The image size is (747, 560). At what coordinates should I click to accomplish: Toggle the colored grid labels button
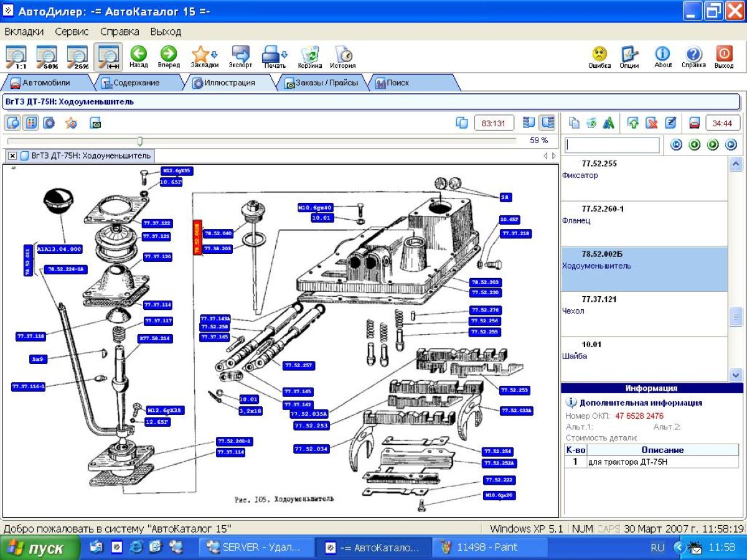tap(30, 123)
